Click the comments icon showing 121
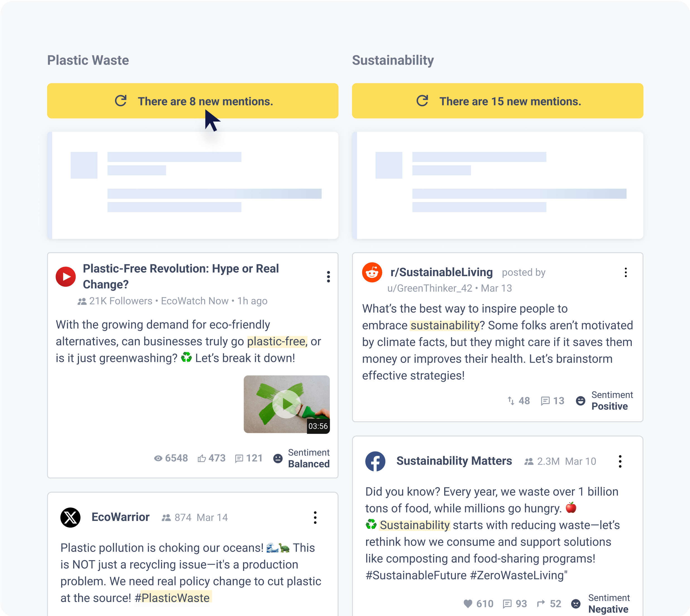Image resolution: width=690 pixels, height=616 pixels. click(x=239, y=458)
